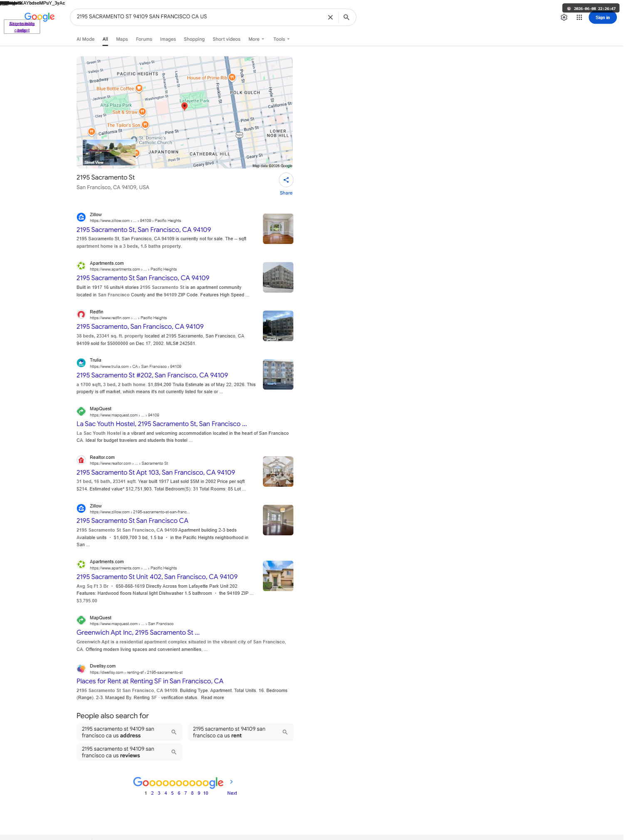Click the thumbnail of the Apartments.com Unit 402 result

[278, 576]
